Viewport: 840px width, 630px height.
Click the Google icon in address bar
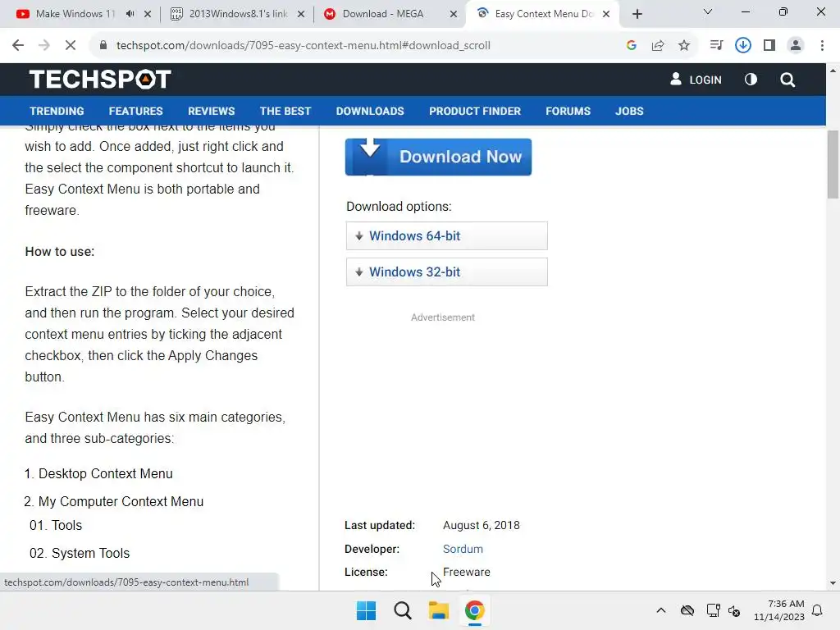coord(632,46)
